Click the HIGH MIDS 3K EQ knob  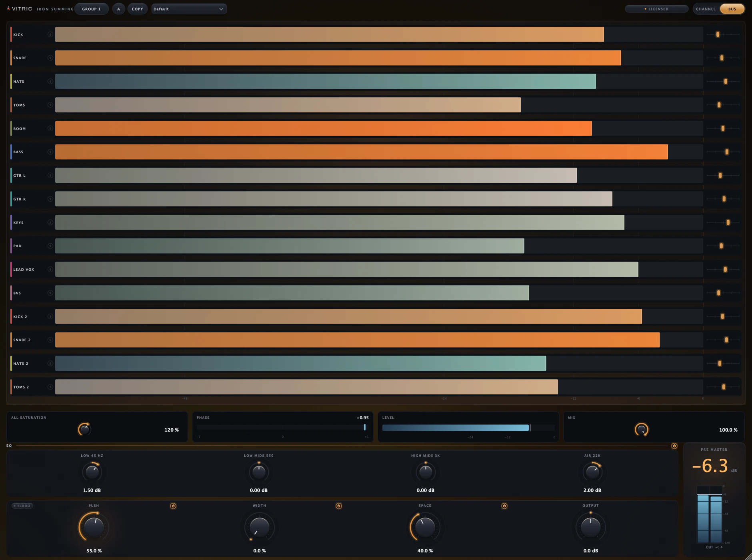[426, 472]
